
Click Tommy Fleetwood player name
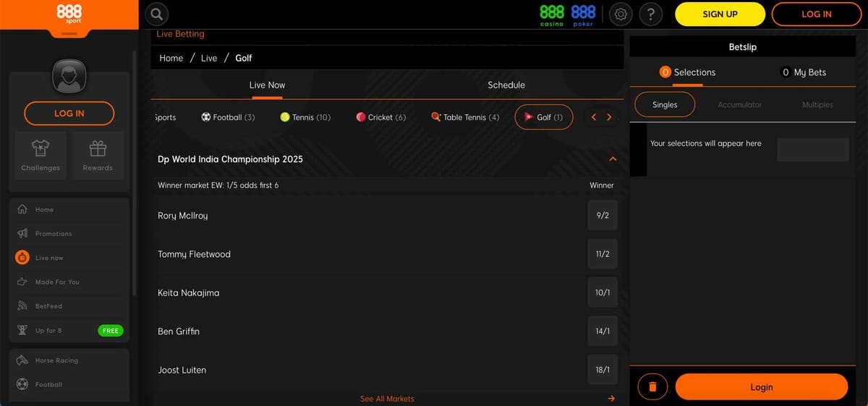[x=194, y=254]
